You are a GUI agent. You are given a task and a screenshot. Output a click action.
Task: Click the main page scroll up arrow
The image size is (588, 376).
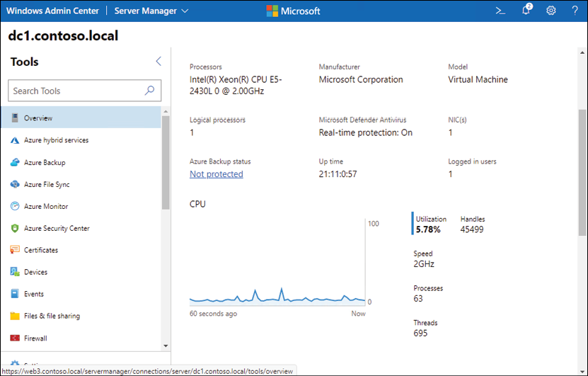click(582, 52)
